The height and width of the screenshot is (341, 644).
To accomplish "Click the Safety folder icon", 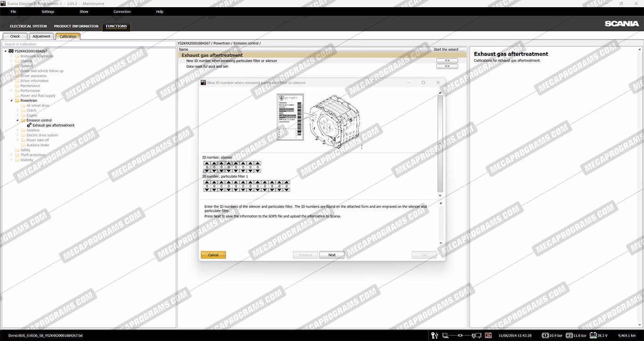I will (x=17, y=150).
